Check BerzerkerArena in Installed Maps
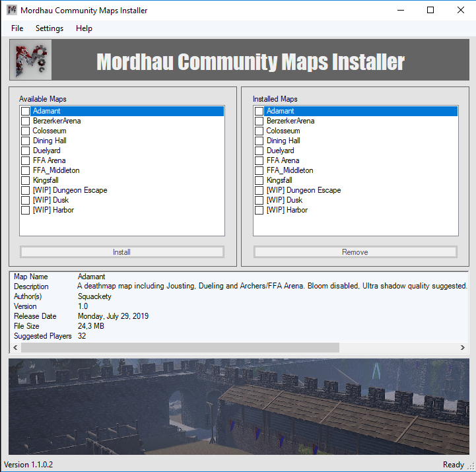This screenshot has width=476, height=472. click(259, 121)
